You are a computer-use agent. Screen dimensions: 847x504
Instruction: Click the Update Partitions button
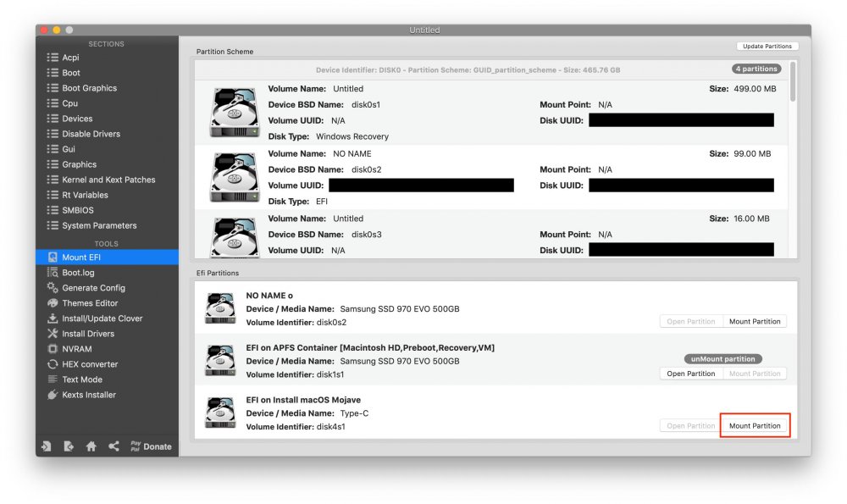click(x=767, y=47)
